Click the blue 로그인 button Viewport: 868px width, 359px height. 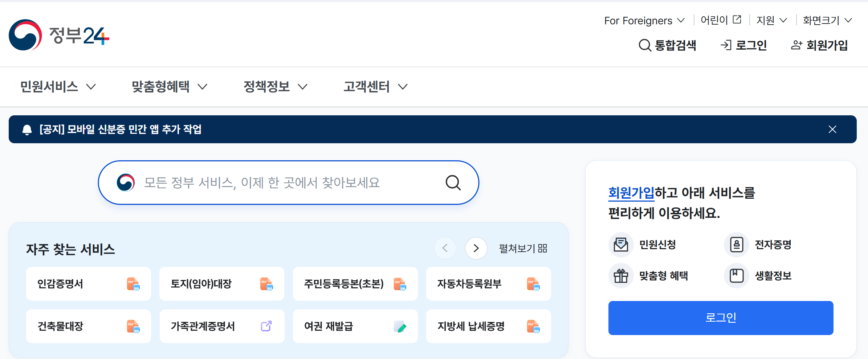tap(721, 318)
